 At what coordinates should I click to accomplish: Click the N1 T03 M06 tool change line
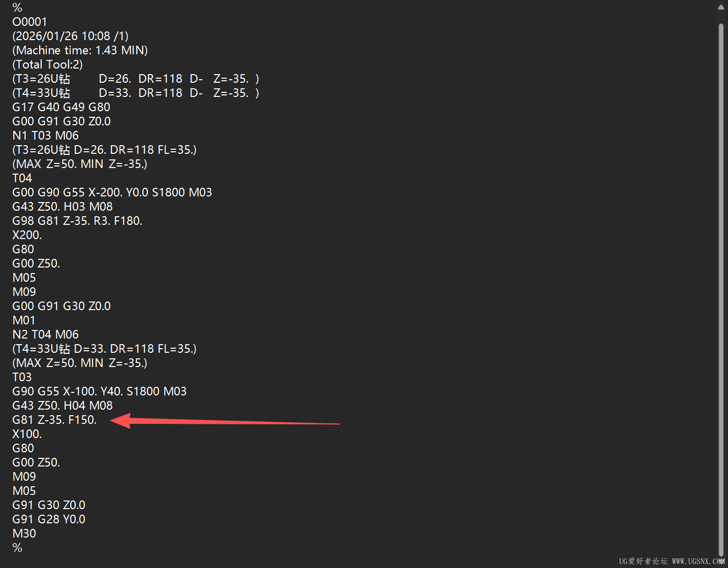[45, 136]
